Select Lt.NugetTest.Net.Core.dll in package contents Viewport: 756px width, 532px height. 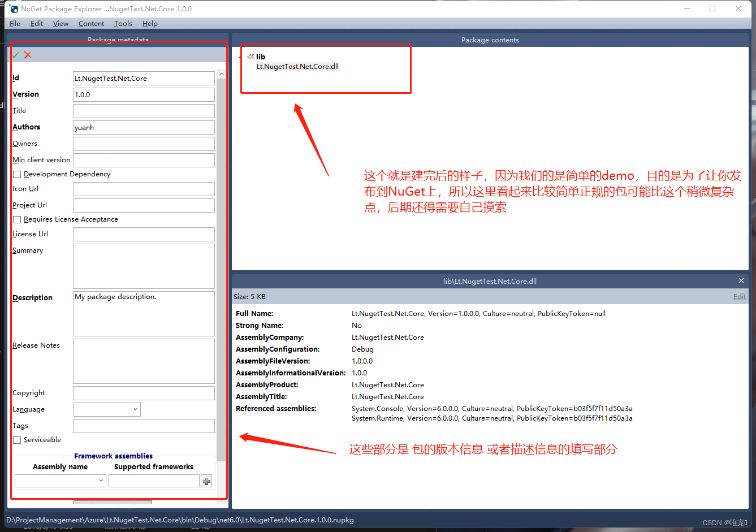[297, 67]
